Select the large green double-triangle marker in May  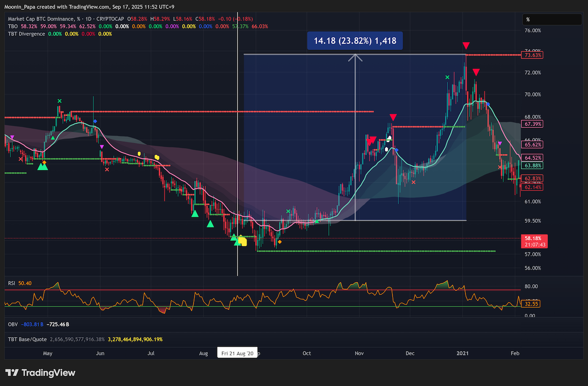[43, 167]
